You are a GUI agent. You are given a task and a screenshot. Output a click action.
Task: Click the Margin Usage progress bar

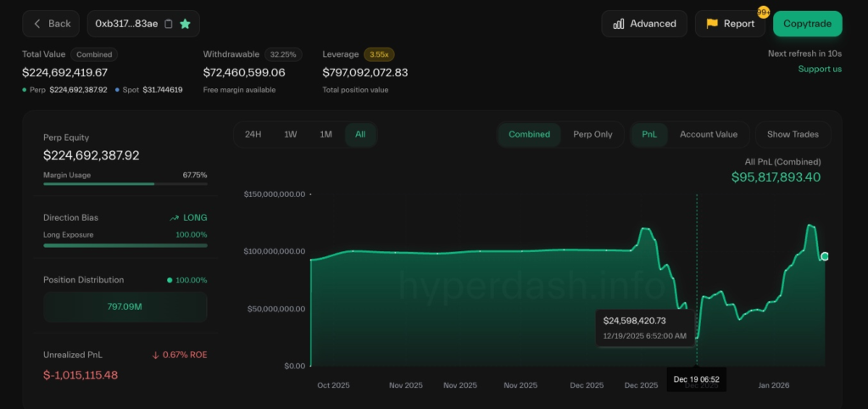click(125, 183)
